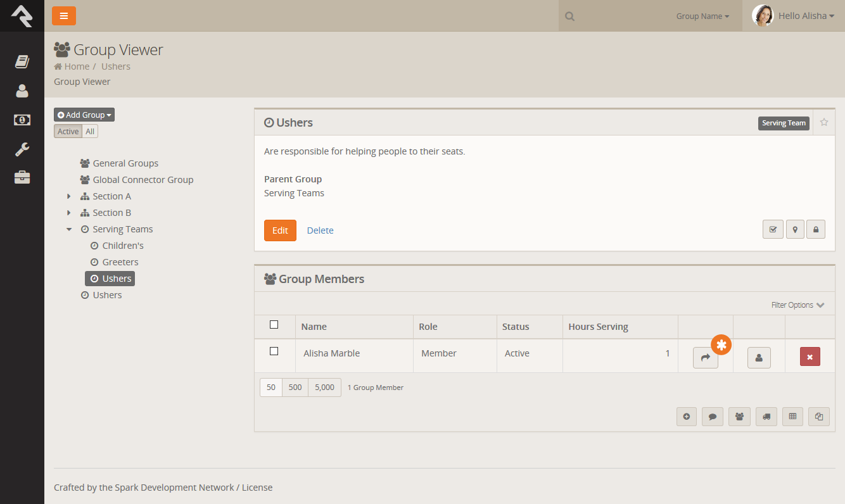Click the map marker icon in Ushers panel
845x504 pixels.
coord(795,230)
